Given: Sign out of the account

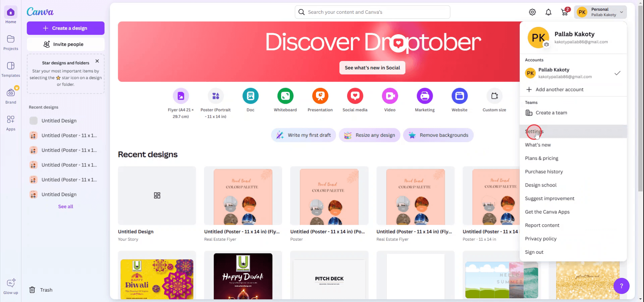Looking at the screenshot, I should [x=573, y=252].
